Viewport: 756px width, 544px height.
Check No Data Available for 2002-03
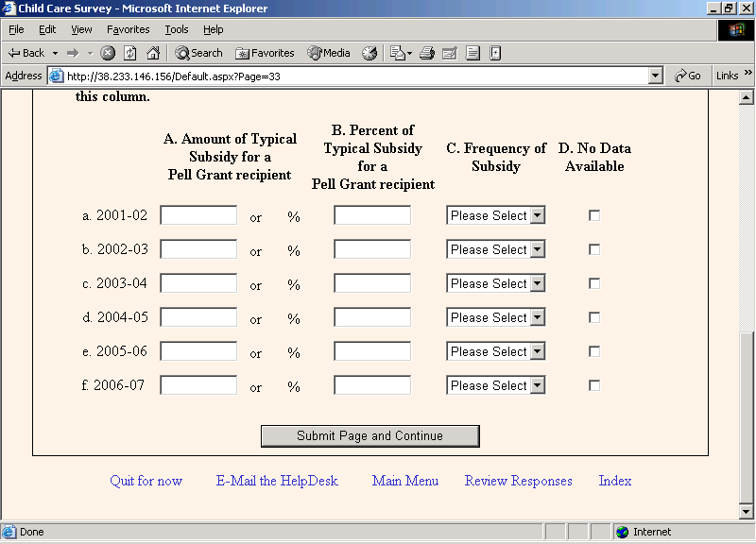coord(594,249)
